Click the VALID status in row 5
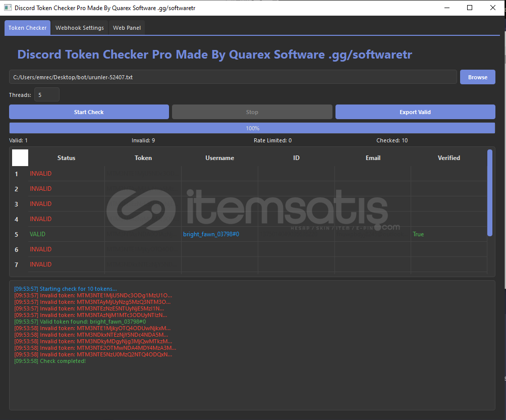 37,234
